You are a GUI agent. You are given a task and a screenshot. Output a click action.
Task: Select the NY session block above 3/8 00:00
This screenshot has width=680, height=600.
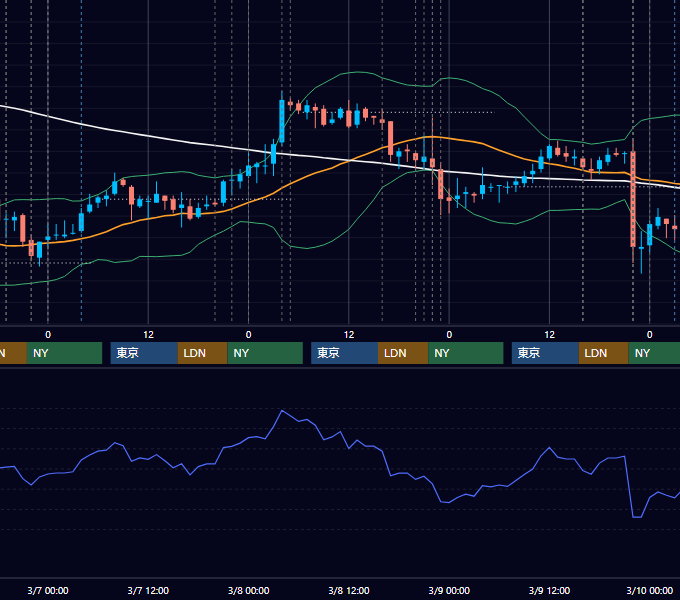pos(265,353)
